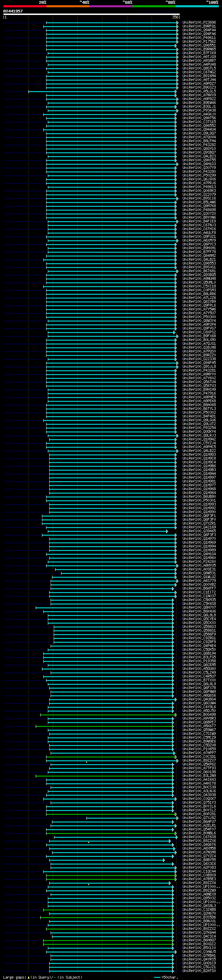222x980 pixels.
Task: Select the UniRef100_P50301 label
Action: (x=199, y=500)
